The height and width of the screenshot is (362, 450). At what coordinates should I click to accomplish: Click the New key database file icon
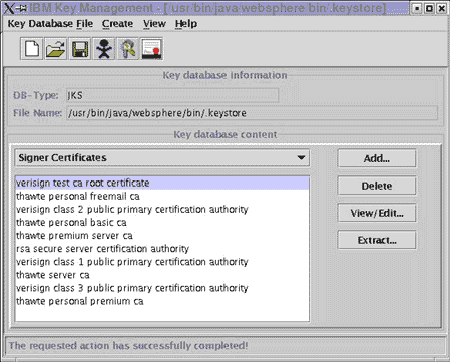click(x=32, y=49)
